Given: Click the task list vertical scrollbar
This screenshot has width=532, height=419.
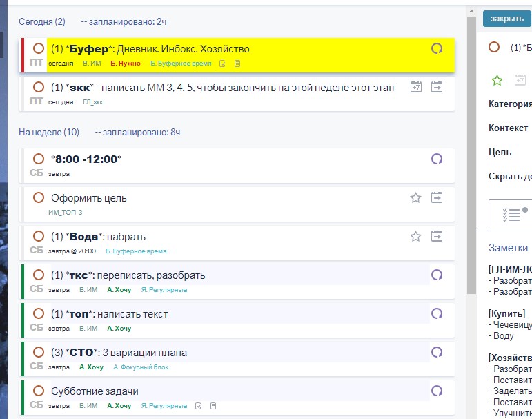Looking at the screenshot, I should tap(471, 138).
